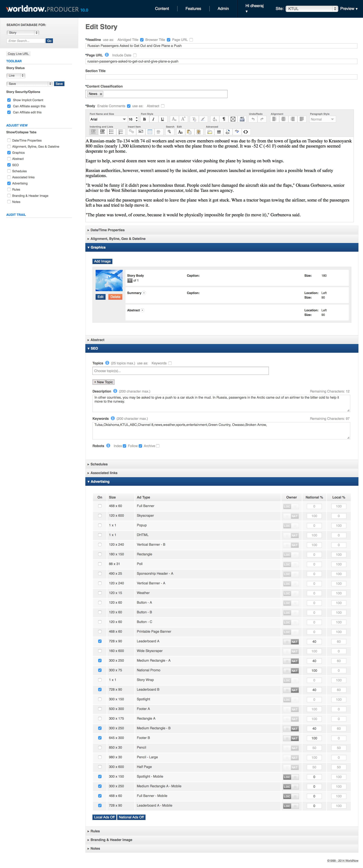Toggle italic formatting in body editor
Viewport: 363px width, 868px height.
(153, 119)
